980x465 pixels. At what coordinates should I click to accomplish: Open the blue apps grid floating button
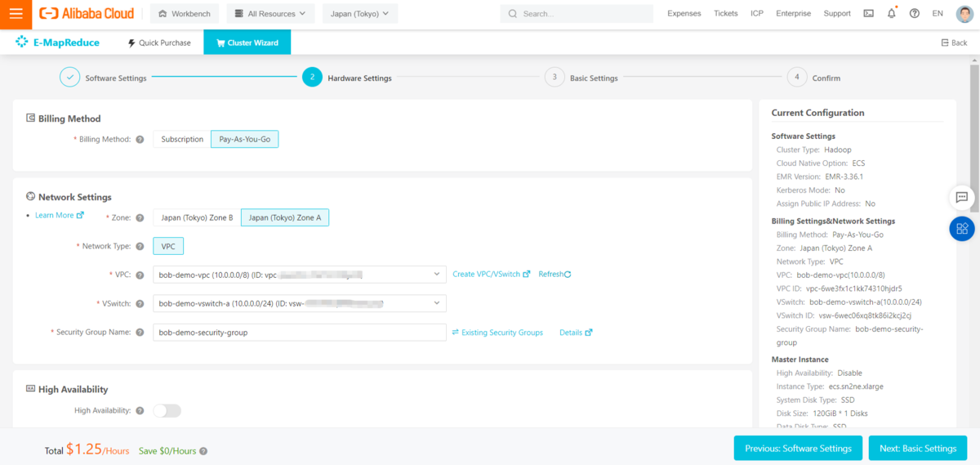[x=962, y=229]
